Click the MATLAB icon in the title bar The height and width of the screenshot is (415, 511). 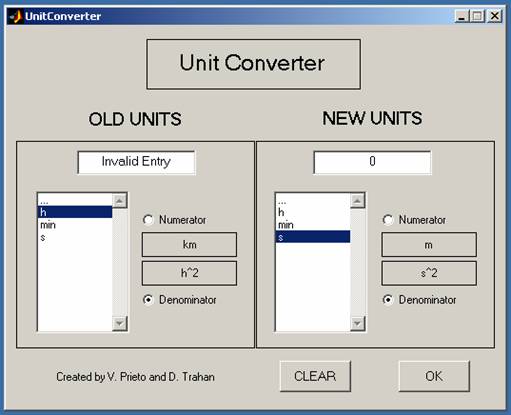tap(16, 16)
